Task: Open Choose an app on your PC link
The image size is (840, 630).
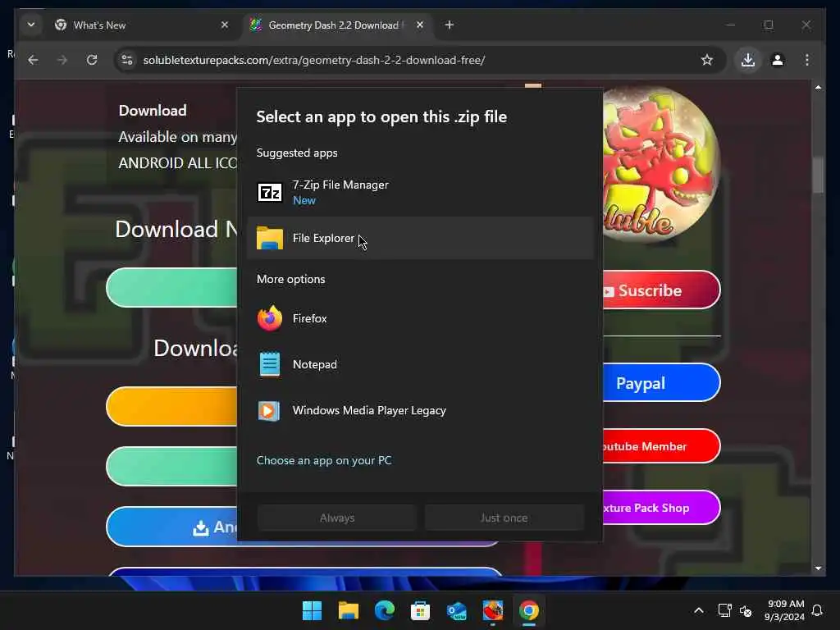Action: tap(323, 460)
